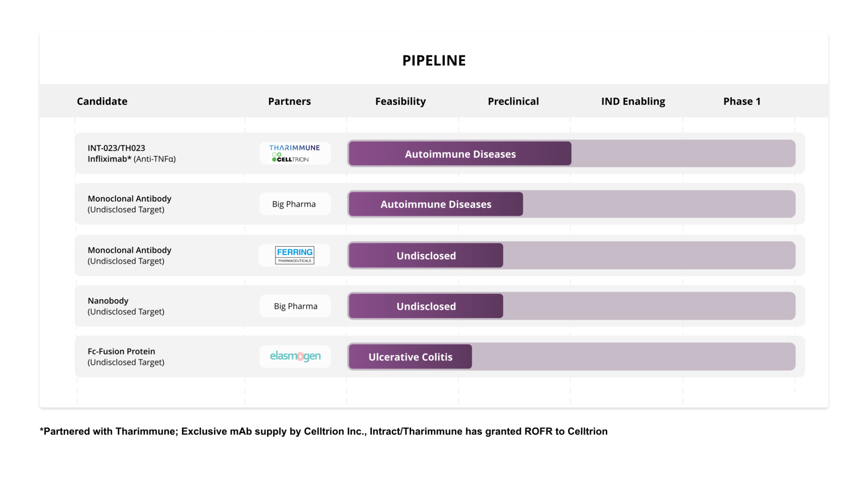Click the Tharimmune partnership footnote text
Screen dimensions: 868x488
324,431
